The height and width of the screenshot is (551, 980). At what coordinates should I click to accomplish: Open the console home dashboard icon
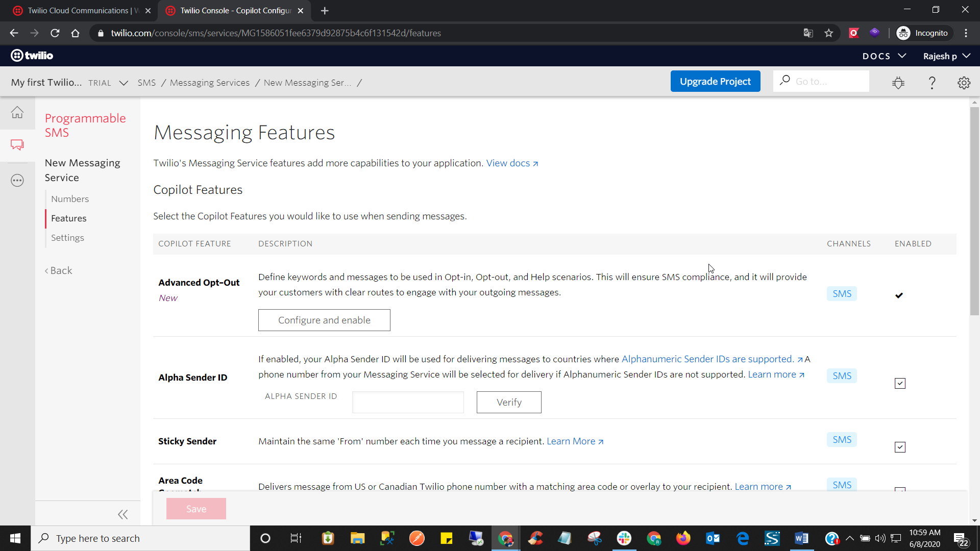point(17,112)
